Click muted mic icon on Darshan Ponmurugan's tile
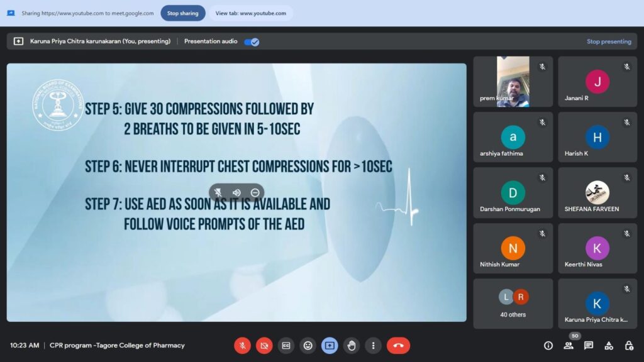 point(543,178)
